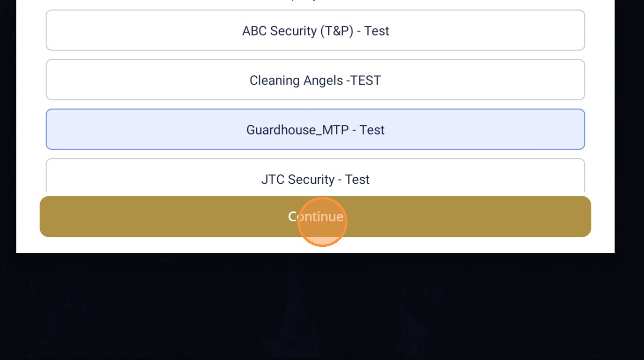The height and width of the screenshot is (360, 644).
Task: Click the Cleaning Angels company card
Action: [315, 80]
